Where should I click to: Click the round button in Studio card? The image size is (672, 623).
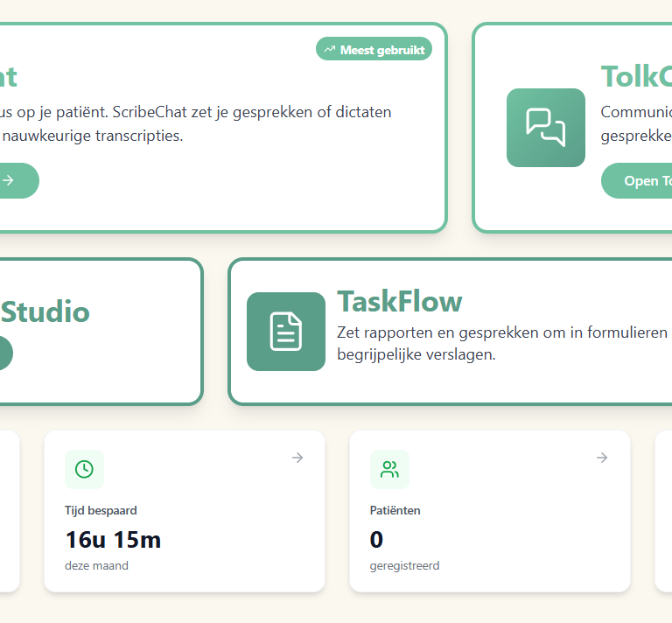pos(5,353)
